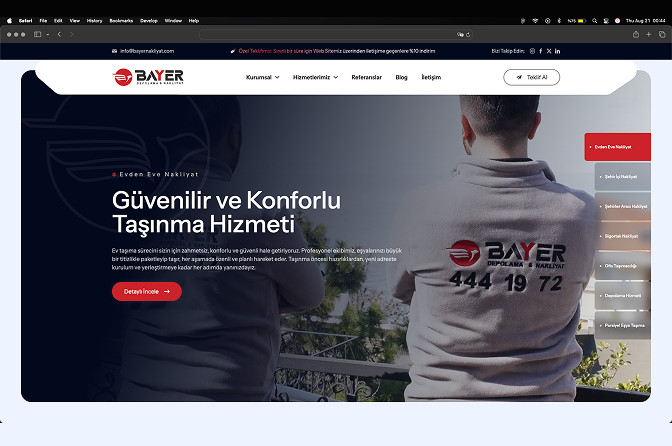Click the Güvenilir ve Konforlu hero heading
Screen dimensions: 672x446
point(226,212)
